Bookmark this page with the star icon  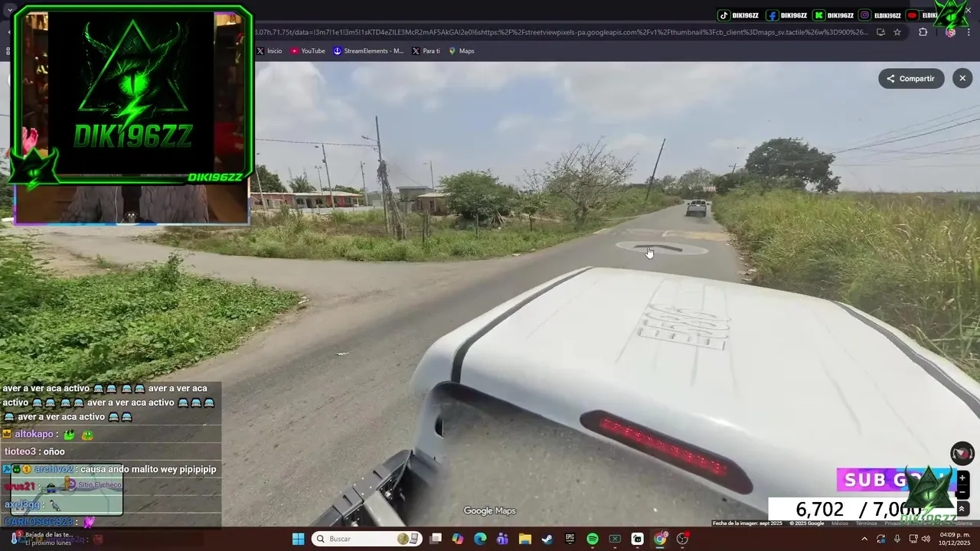897,32
